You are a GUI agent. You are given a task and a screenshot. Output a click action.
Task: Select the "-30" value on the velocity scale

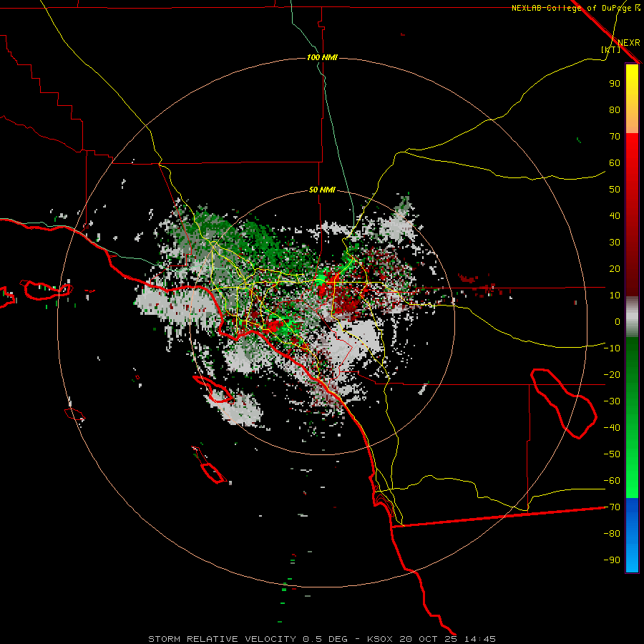612,401
